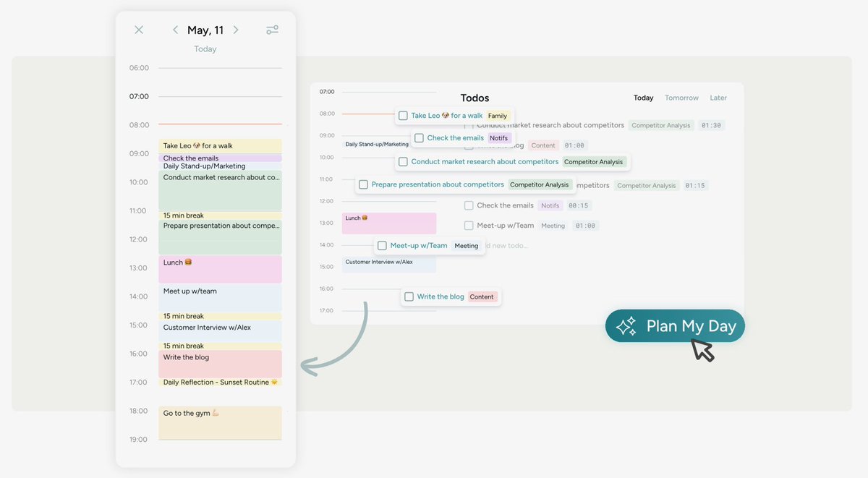
Task: Click the "Today" label under the date heading
Action: click(205, 49)
